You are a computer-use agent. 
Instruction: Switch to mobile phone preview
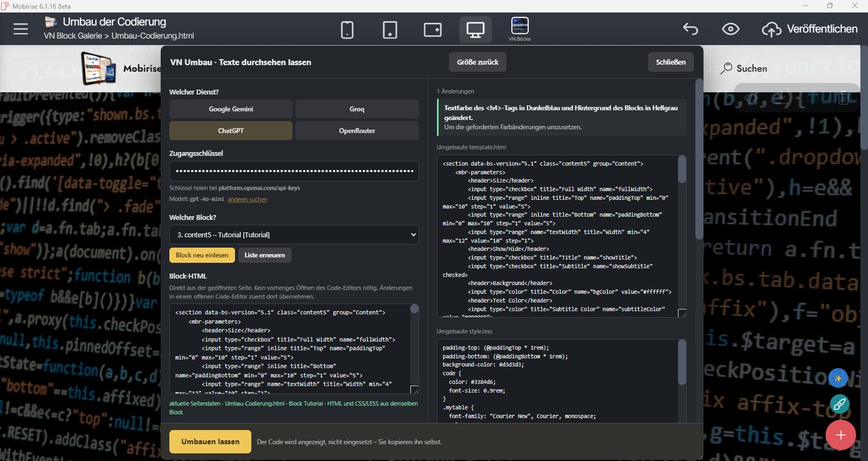pyautogui.click(x=347, y=29)
